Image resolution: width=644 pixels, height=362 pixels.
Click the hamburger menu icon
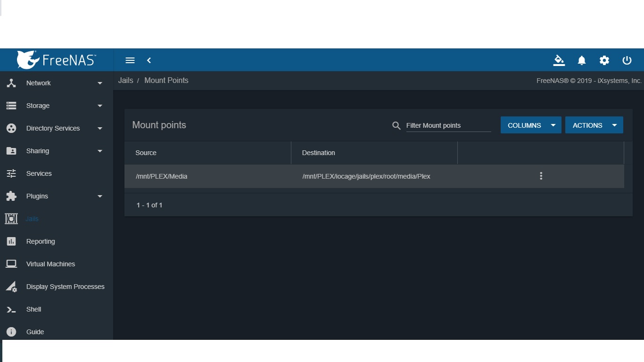click(x=130, y=60)
